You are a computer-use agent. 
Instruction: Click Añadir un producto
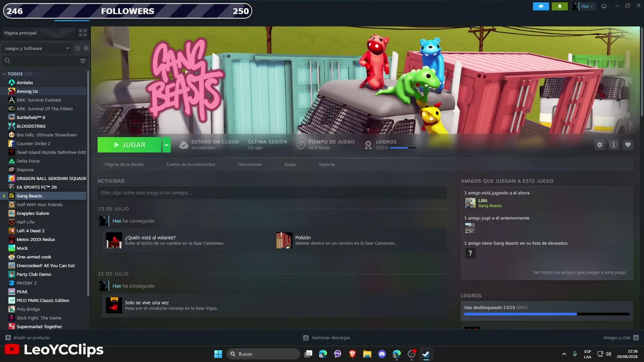click(27, 338)
